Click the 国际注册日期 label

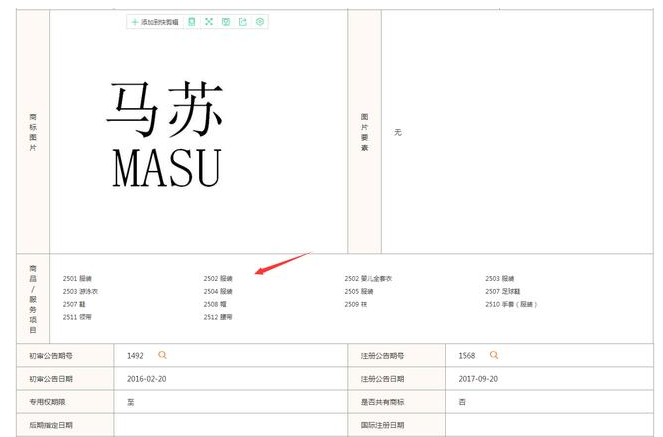point(382,425)
